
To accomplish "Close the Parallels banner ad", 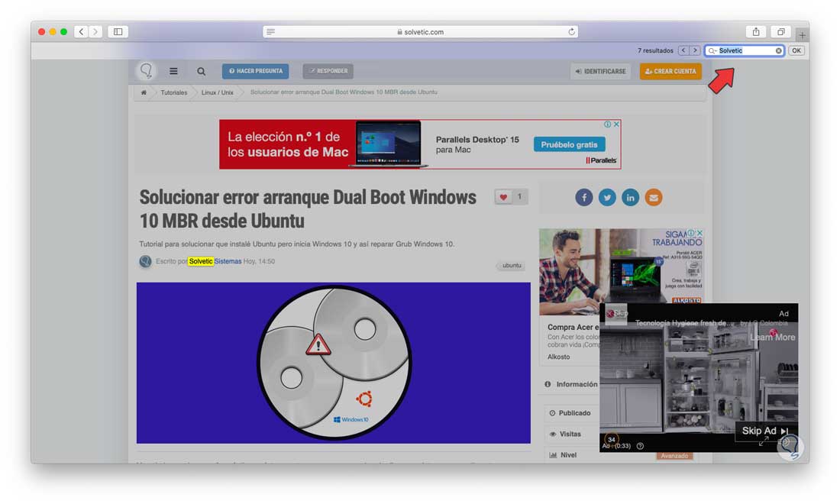I will coord(616,124).
